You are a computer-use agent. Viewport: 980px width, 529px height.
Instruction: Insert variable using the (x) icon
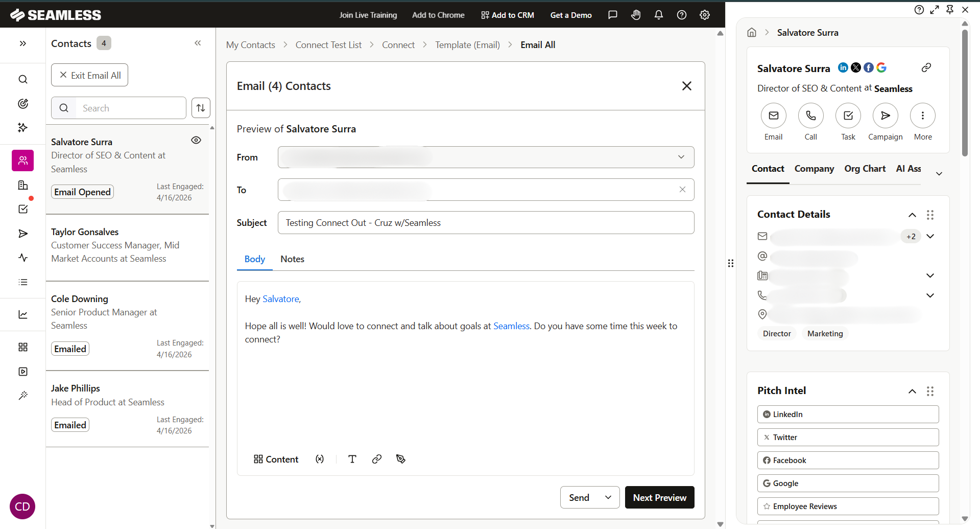(320, 459)
